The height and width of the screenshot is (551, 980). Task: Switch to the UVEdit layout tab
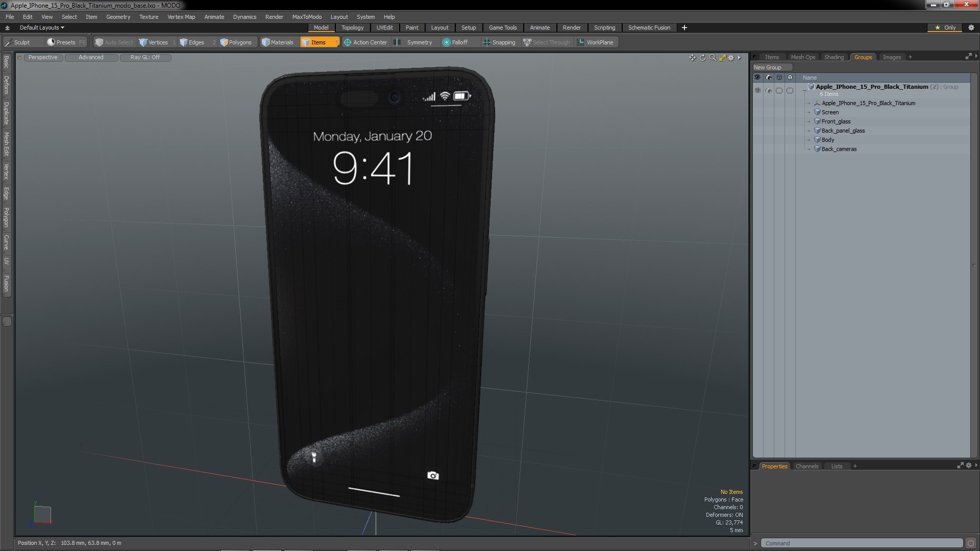pos(384,28)
